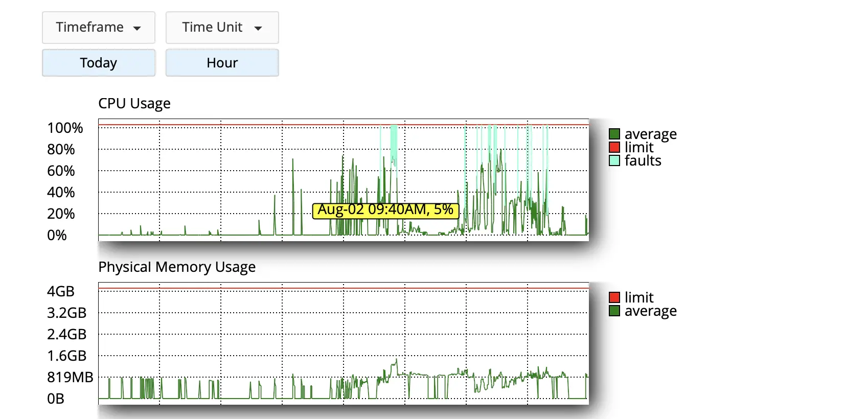Click the Aug-02 09:40AM tooltip on CPU chart
The height and width of the screenshot is (419, 868).
(386, 210)
